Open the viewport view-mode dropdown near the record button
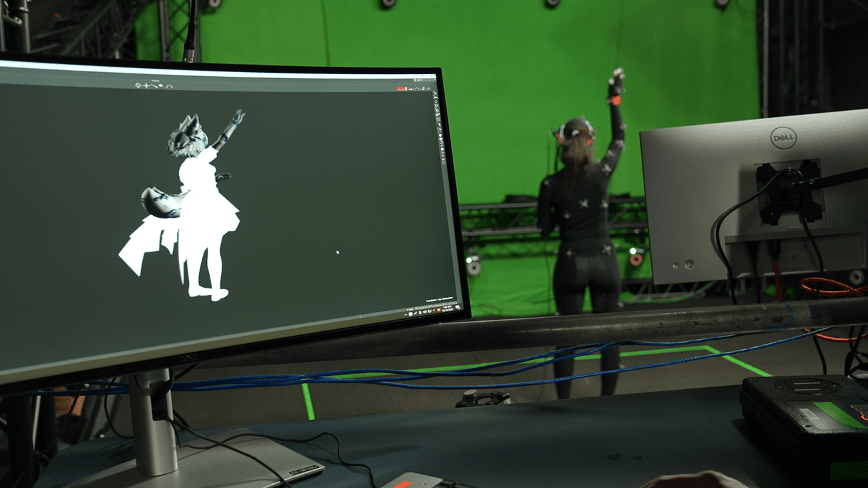868x488 pixels. 413,89
